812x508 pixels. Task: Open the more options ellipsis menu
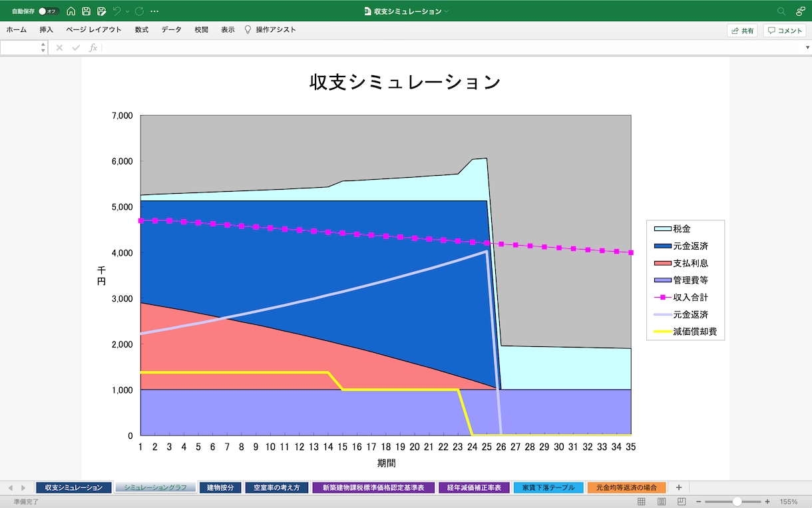tap(155, 11)
